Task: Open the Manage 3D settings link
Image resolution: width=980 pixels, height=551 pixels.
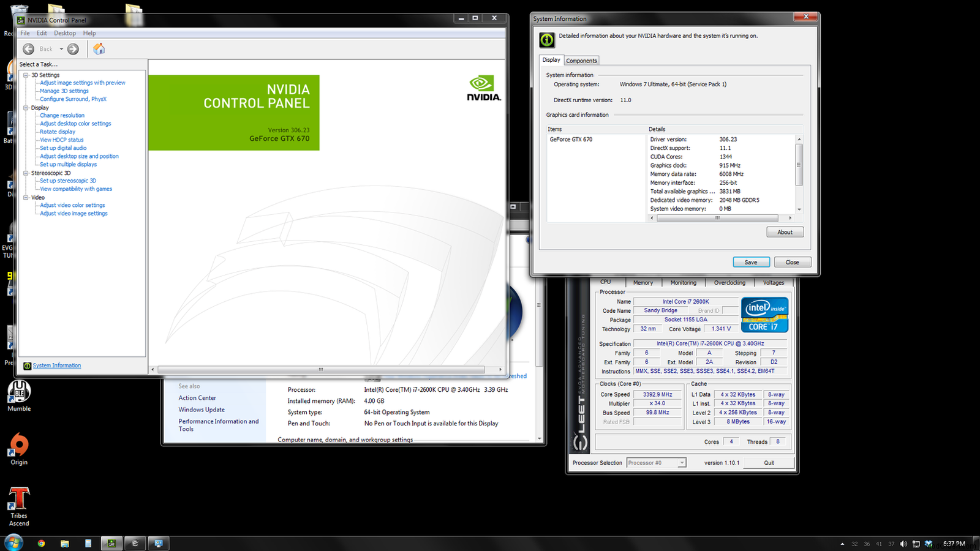Action: (64, 91)
